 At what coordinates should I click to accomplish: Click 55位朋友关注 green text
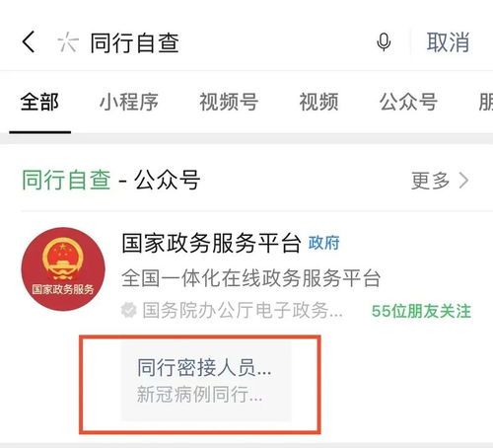(421, 311)
